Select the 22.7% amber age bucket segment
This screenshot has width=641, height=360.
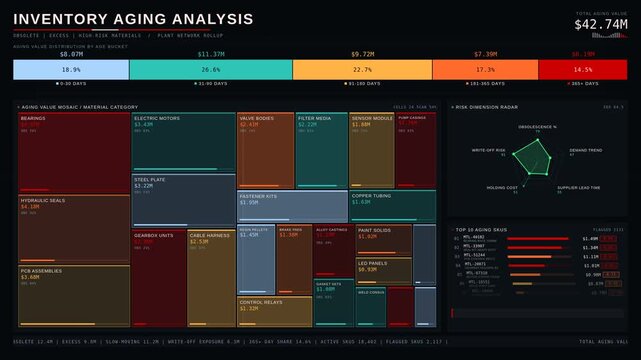[x=363, y=70]
